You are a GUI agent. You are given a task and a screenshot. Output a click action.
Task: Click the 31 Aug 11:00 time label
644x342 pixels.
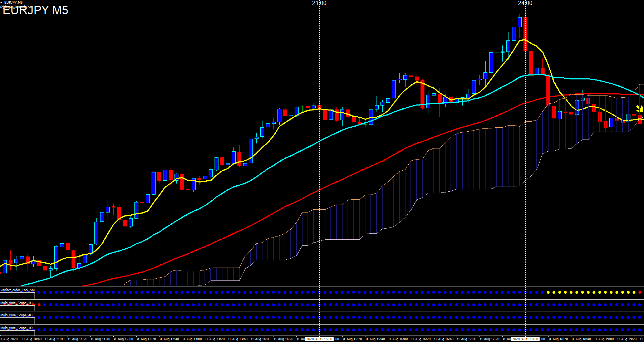point(54,339)
